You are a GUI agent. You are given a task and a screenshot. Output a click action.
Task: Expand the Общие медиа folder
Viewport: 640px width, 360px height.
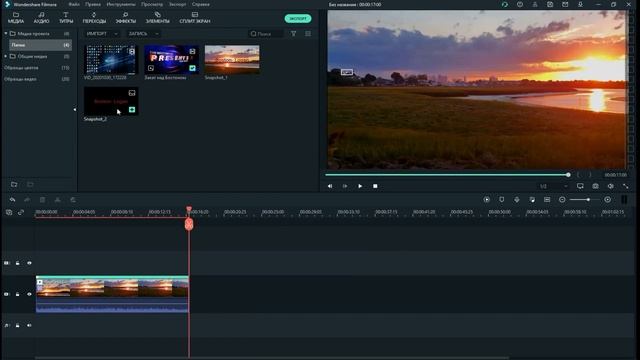(x=6, y=56)
